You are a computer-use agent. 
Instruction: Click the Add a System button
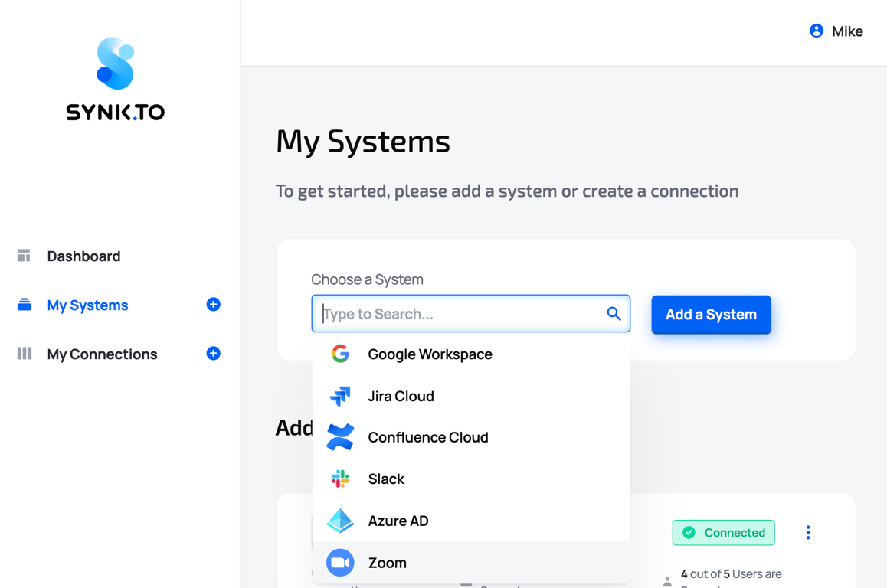point(711,315)
